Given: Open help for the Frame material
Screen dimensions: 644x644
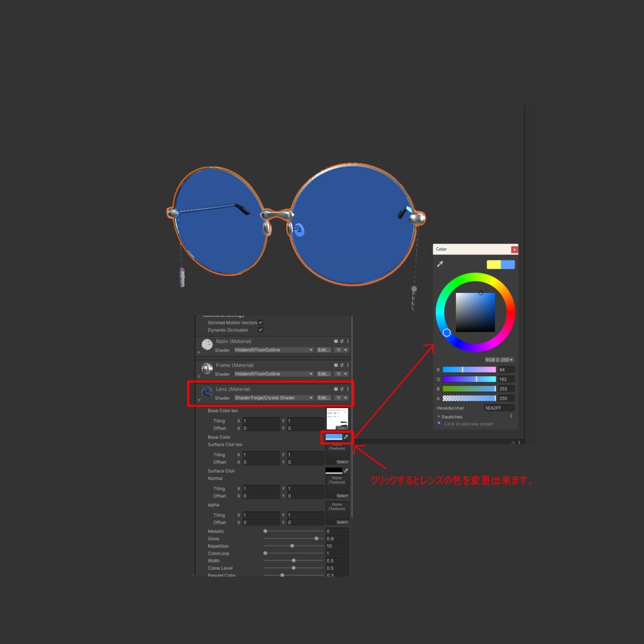Looking at the screenshot, I should point(336,365).
